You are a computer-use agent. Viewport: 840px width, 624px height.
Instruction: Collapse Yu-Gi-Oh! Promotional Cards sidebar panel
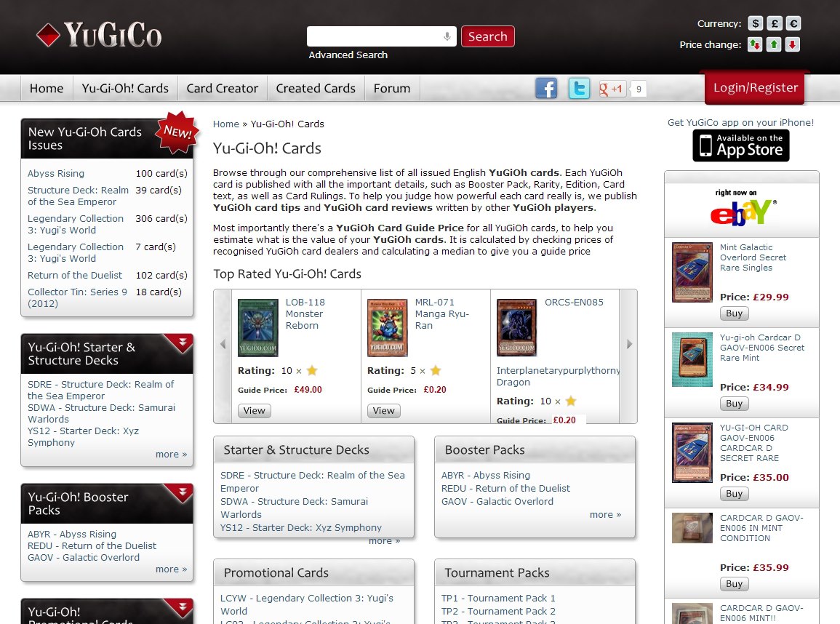[182, 607]
